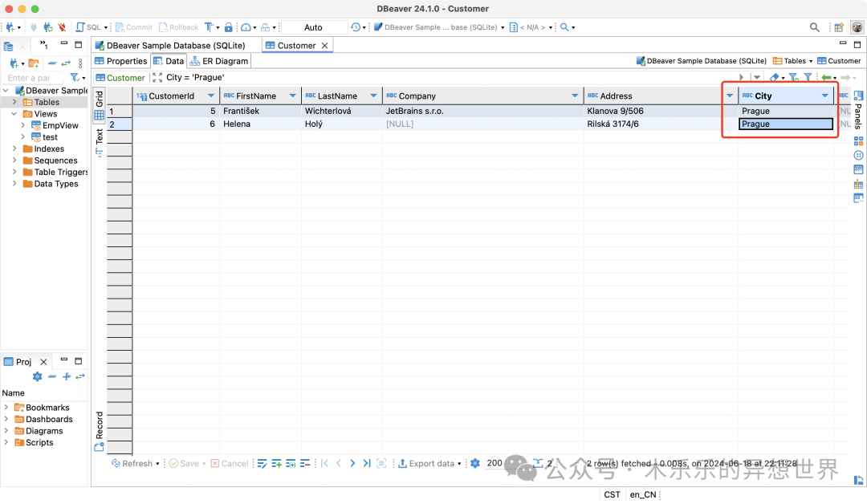The height and width of the screenshot is (504, 867).
Task: Switch to the Properties tab
Action: pos(121,61)
